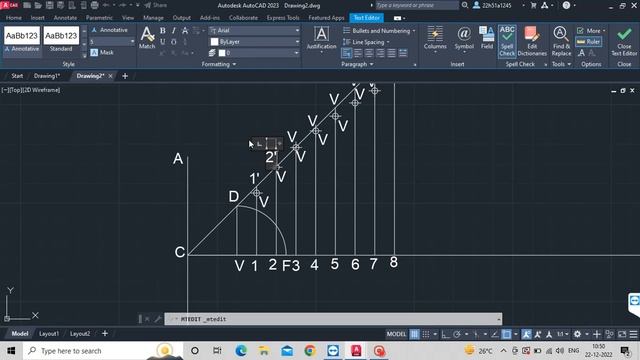Apply distribute paragraph alignment
Viewport: 640px width, 360px height.
click(402, 53)
